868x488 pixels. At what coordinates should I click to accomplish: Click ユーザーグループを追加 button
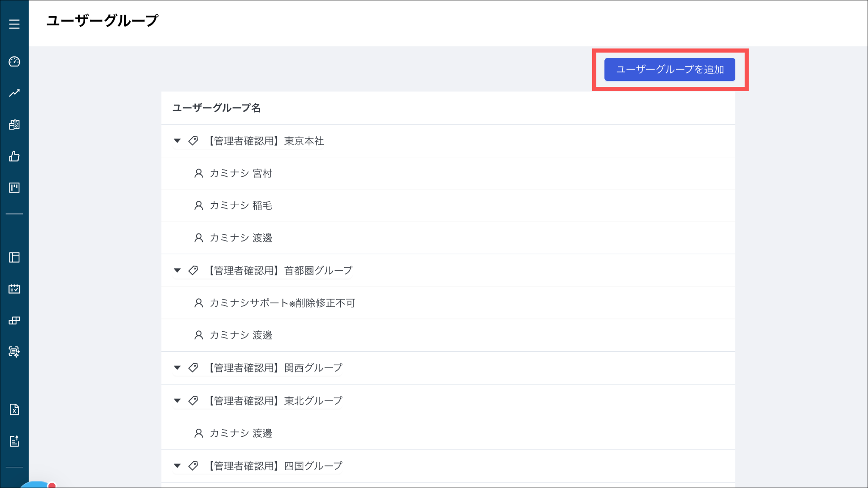(x=670, y=69)
